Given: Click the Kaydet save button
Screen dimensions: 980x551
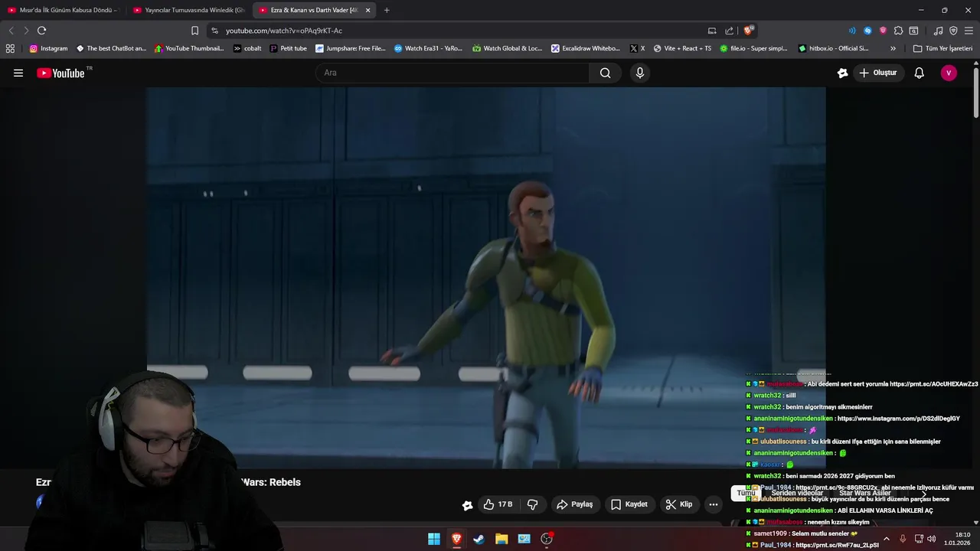Looking at the screenshot, I should click(629, 504).
